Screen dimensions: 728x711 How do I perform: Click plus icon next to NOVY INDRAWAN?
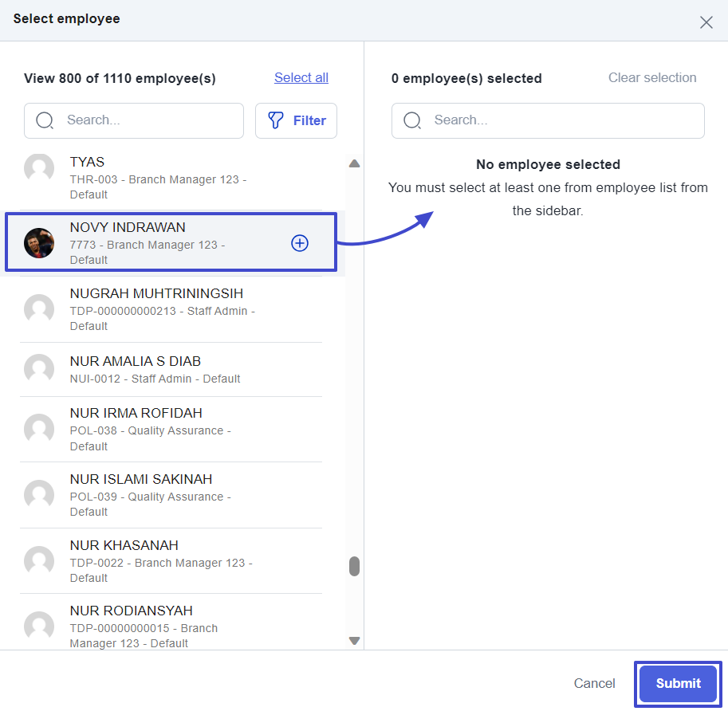coord(300,243)
